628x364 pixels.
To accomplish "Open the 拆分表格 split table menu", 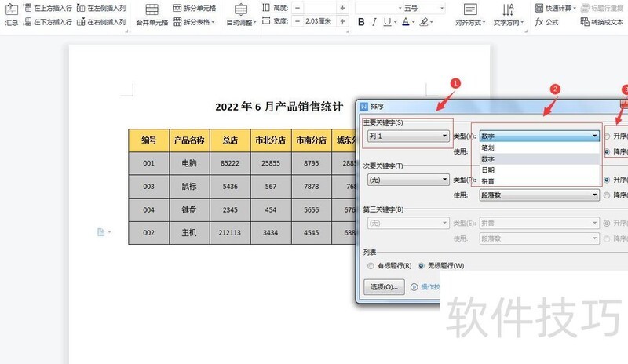I will click(195, 22).
